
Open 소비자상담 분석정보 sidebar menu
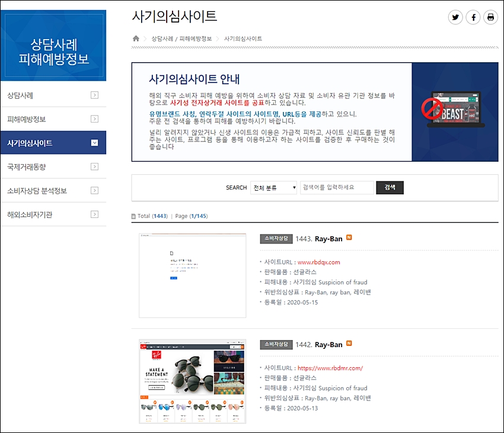[x=53, y=191]
